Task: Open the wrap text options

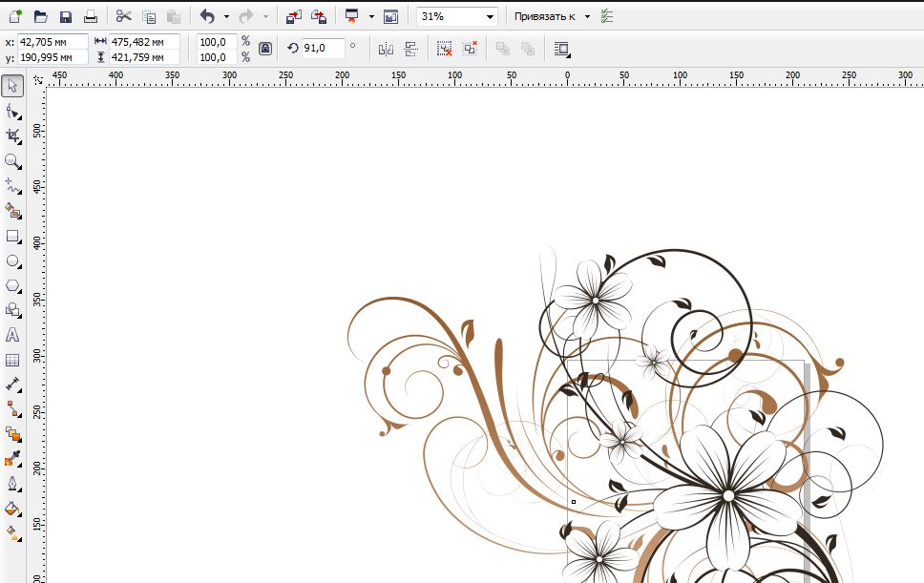Action: point(562,49)
